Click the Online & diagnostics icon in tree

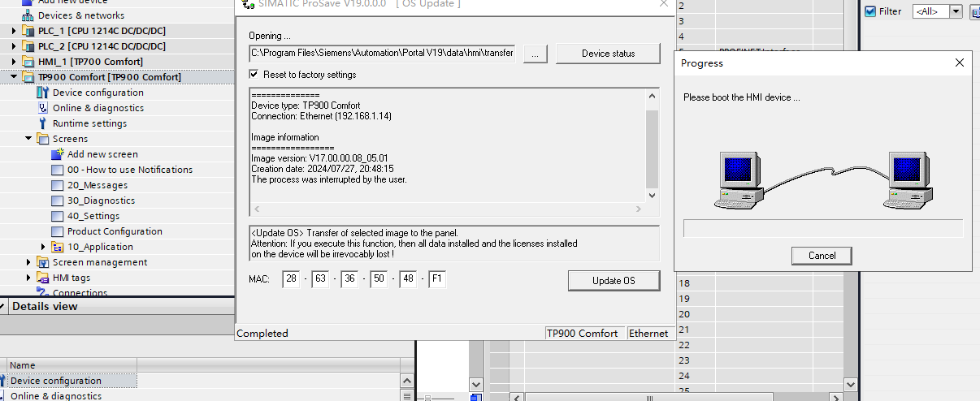coord(43,108)
